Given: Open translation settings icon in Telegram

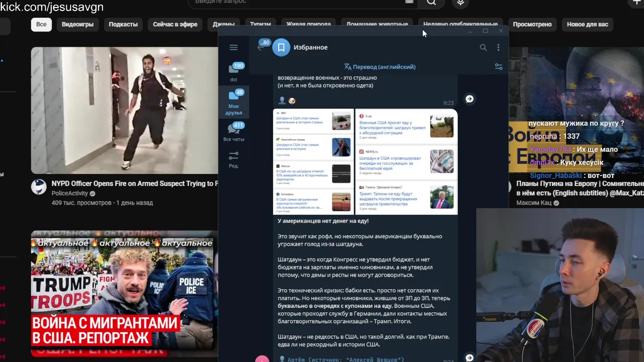Looking at the screenshot, I should point(499,66).
